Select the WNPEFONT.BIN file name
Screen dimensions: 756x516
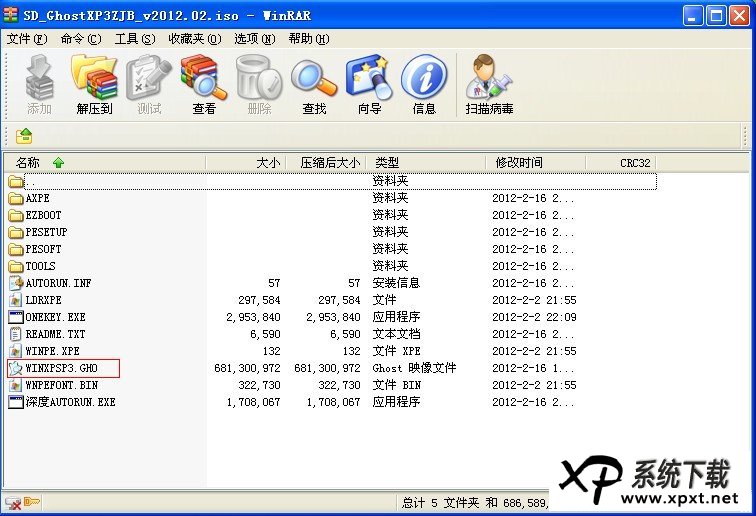point(62,385)
